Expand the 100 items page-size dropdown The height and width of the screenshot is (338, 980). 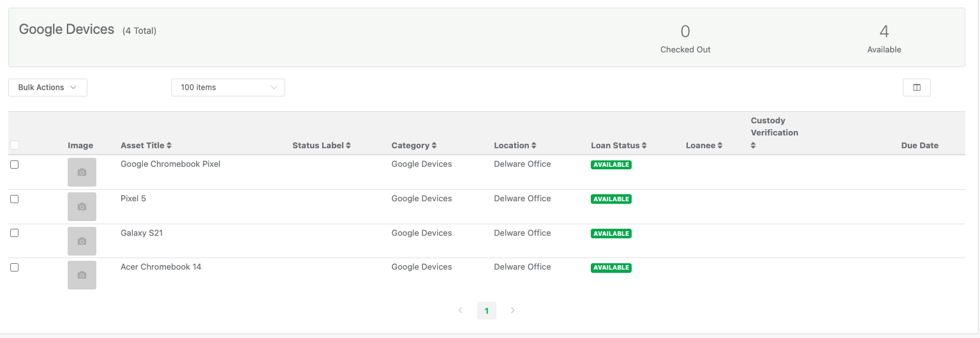(228, 88)
